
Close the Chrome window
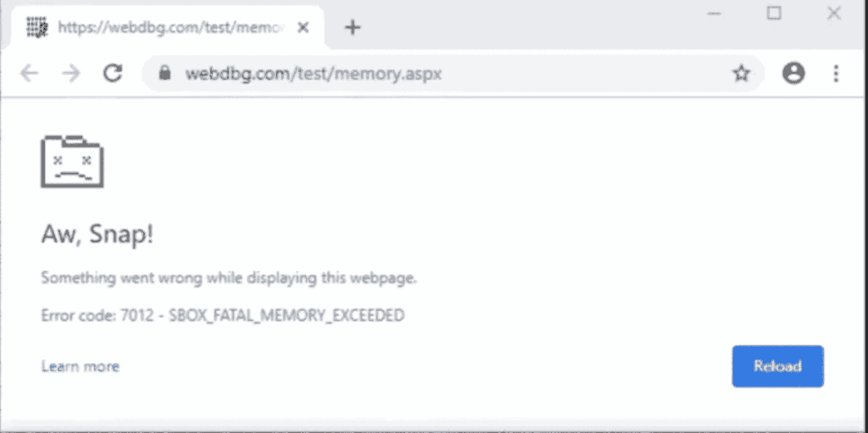tap(834, 14)
